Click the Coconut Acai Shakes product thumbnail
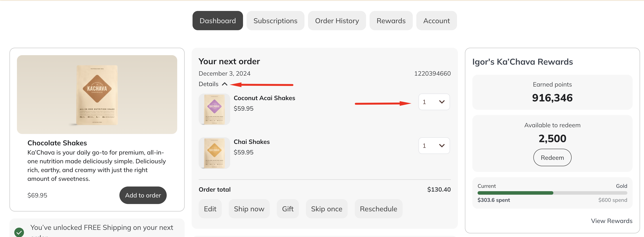 [214, 109]
